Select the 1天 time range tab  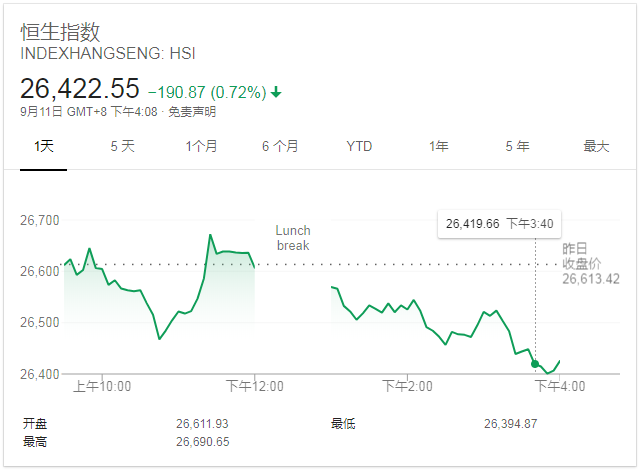pyautogui.click(x=44, y=146)
